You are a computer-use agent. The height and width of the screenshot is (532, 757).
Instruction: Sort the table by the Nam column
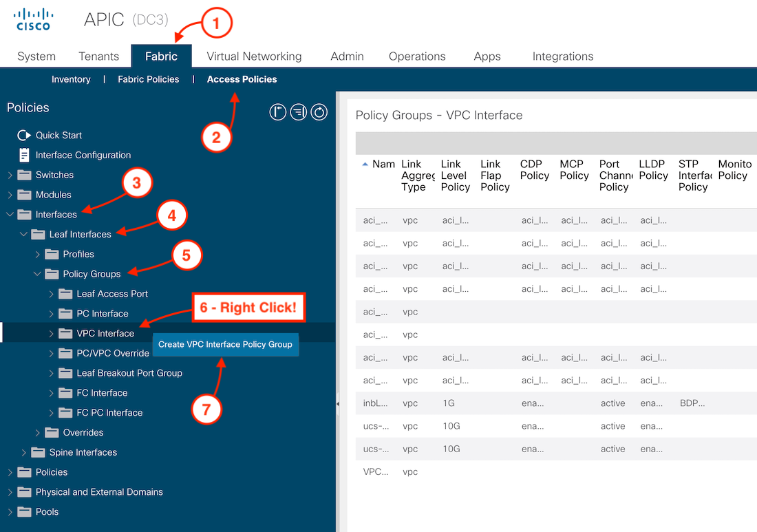pyautogui.click(x=383, y=164)
